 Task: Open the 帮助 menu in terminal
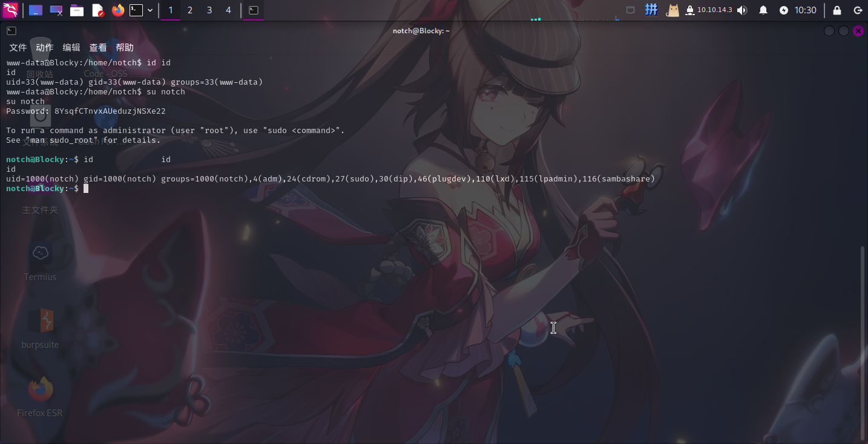point(125,48)
